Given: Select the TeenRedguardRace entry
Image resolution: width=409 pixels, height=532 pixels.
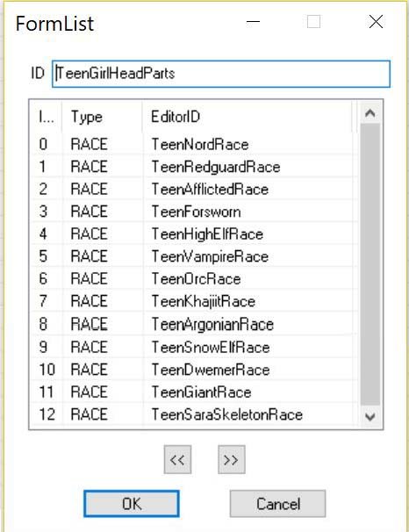Looking at the screenshot, I should point(195,167).
